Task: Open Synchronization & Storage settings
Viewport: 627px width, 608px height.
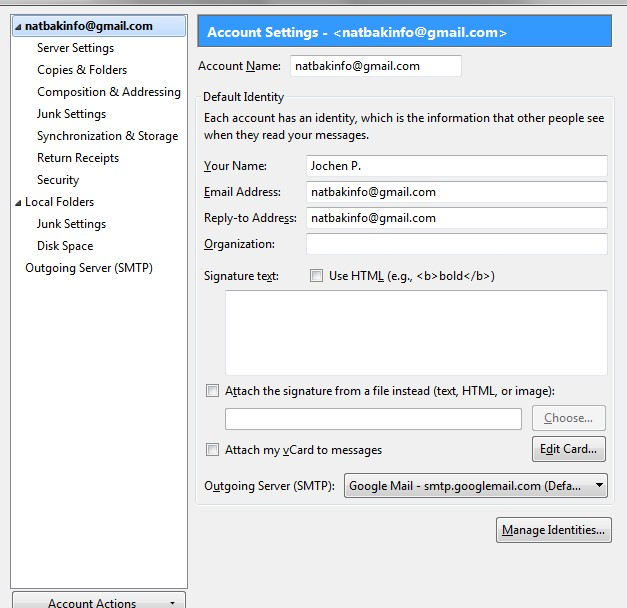Action: click(x=108, y=136)
